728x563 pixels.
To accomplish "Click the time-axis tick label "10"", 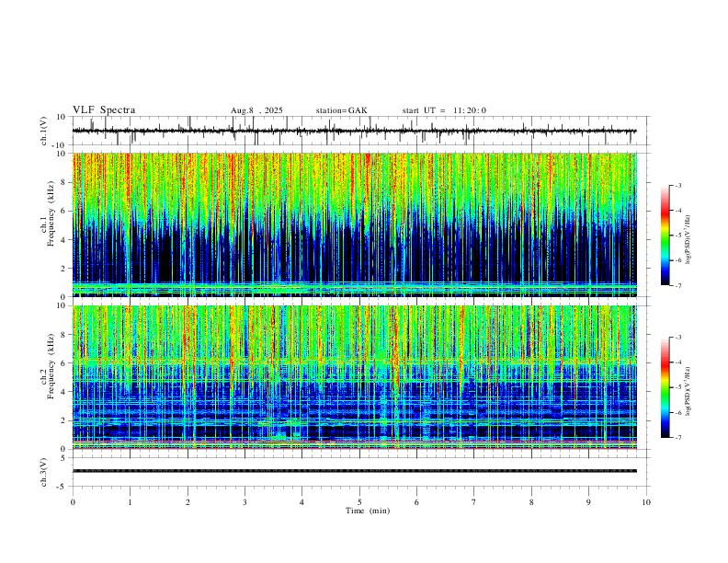I will click(646, 502).
